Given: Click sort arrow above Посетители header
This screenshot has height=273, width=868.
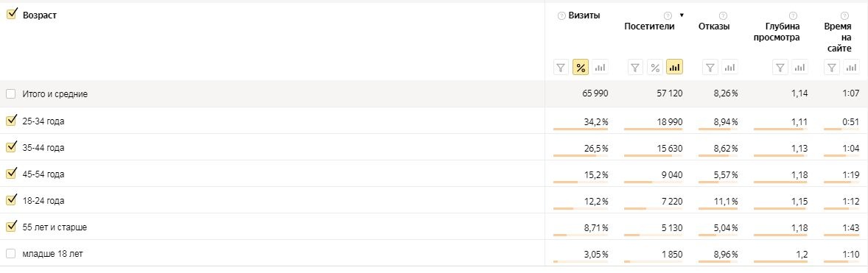Looking at the screenshot, I should point(682,15).
